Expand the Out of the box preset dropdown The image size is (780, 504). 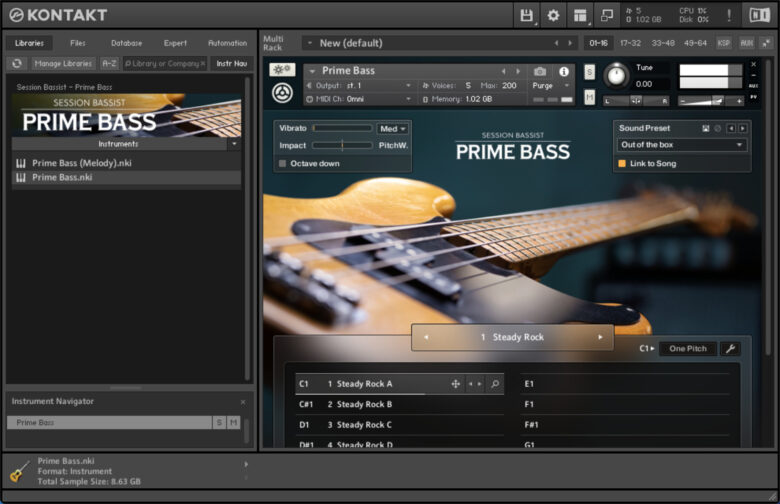point(682,145)
